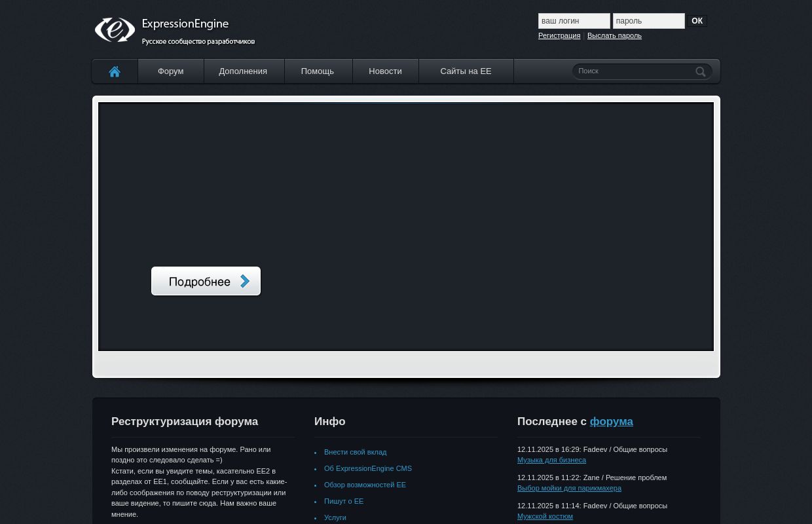This screenshot has height=524, width=812.
Task: Open the Музыка для бизнеса topic
Action: [x=551, y=460]
